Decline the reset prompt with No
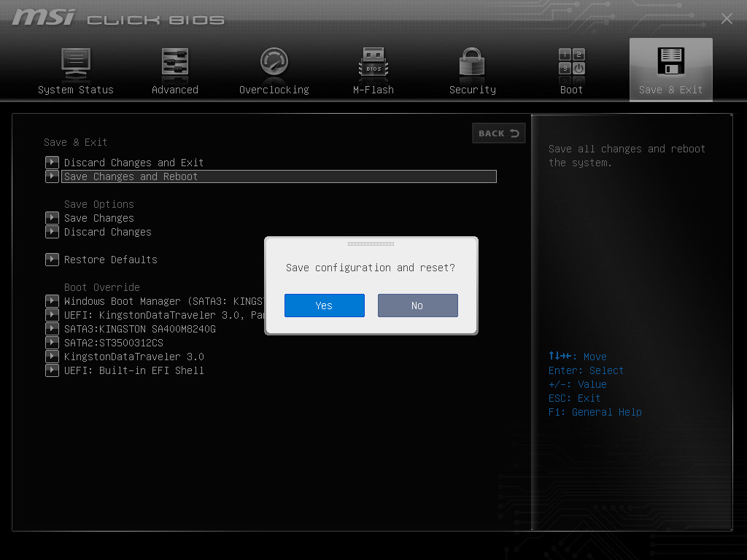This screenshot has height=560, width=747. [417, 305]
